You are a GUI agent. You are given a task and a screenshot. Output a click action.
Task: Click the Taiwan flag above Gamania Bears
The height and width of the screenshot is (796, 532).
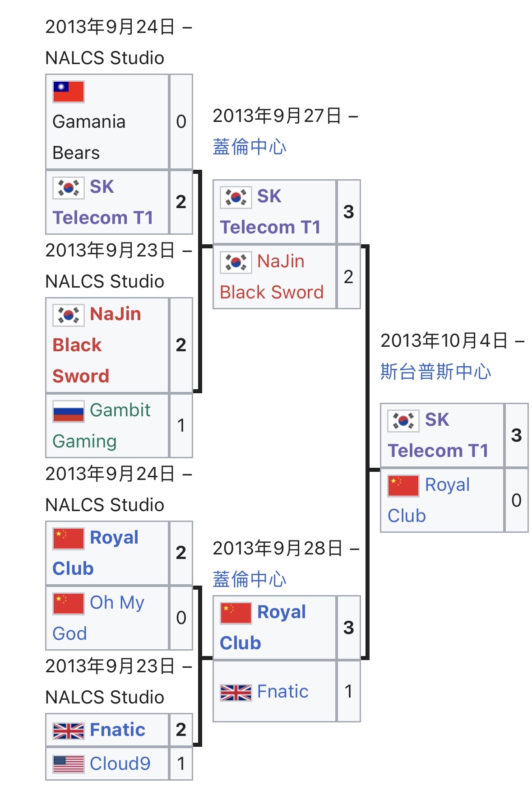click(68, 92)
